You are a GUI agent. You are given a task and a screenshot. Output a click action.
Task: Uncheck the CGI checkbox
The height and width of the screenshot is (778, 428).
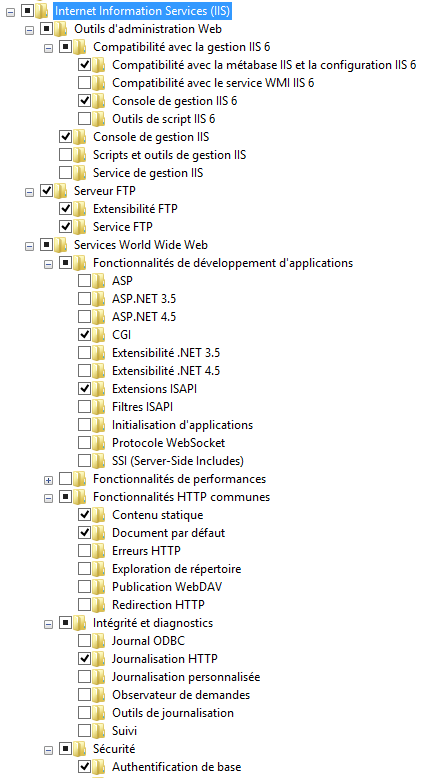click(84, 335)
